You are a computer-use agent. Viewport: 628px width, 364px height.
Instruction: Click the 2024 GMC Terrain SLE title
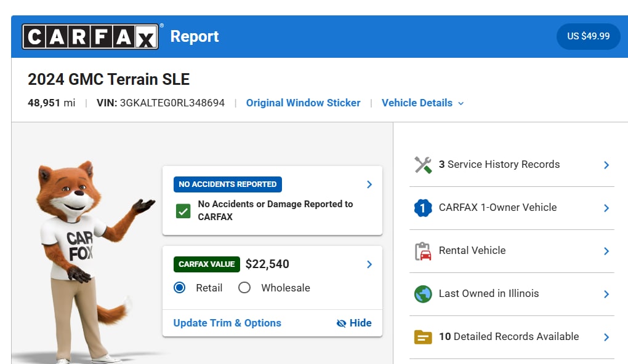[x=108, y=79]
